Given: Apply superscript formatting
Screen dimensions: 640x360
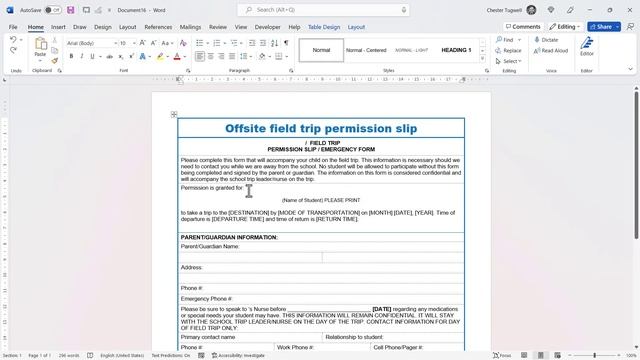Looking at the screenshot, I should click(x=131, y=56).
